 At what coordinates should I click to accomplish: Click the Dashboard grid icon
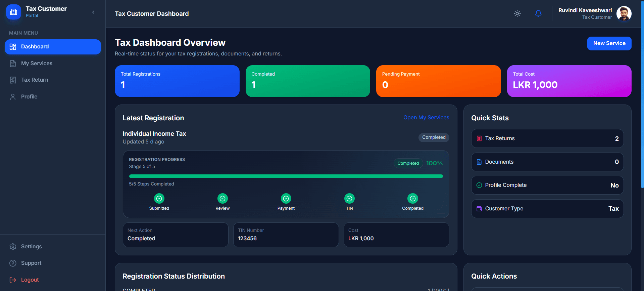(x=13, y=47)
